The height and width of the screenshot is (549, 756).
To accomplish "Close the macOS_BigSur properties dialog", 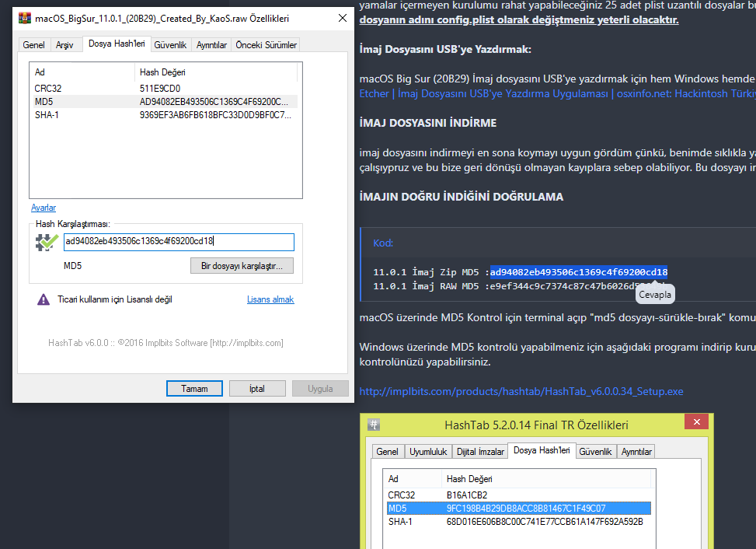I will tap(343, 19).
